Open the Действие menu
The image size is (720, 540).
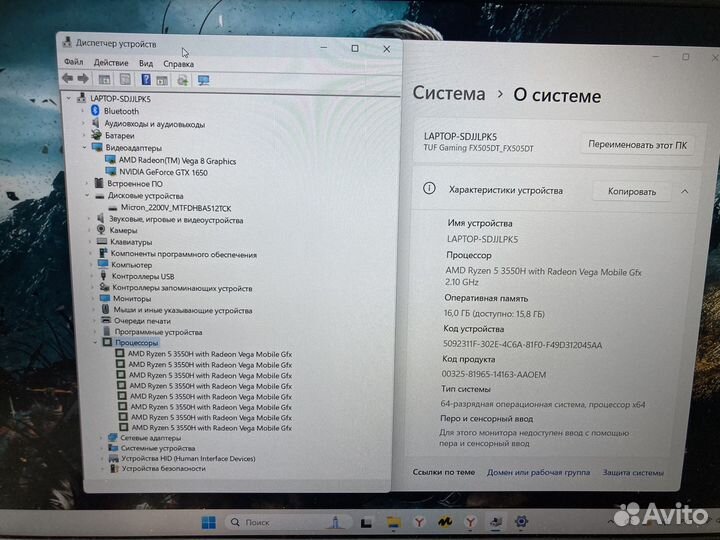click(111, 62)
